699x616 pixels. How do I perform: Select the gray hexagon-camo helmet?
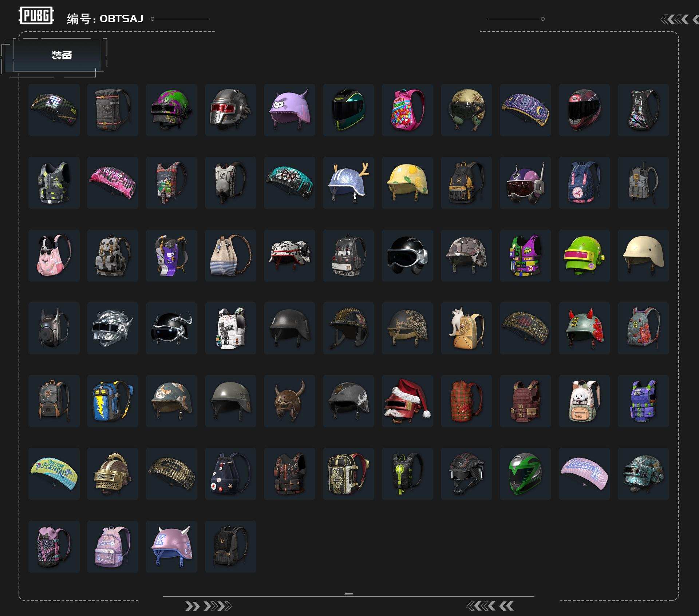(466, 255)
